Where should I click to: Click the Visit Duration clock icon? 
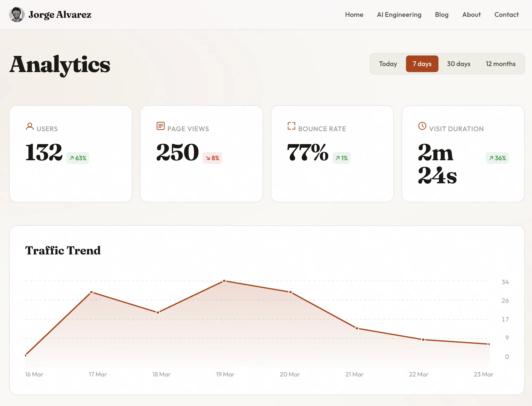coord(422,126)
